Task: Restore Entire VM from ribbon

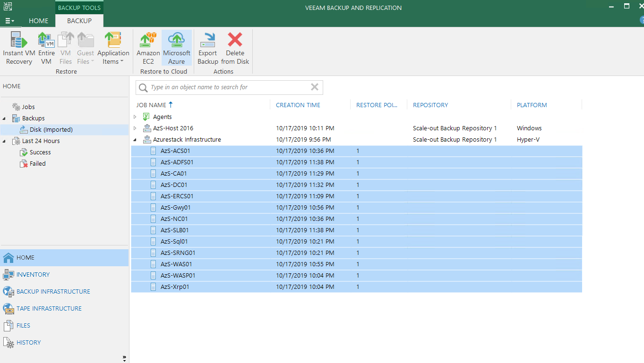Action: (x=46, y=48)
